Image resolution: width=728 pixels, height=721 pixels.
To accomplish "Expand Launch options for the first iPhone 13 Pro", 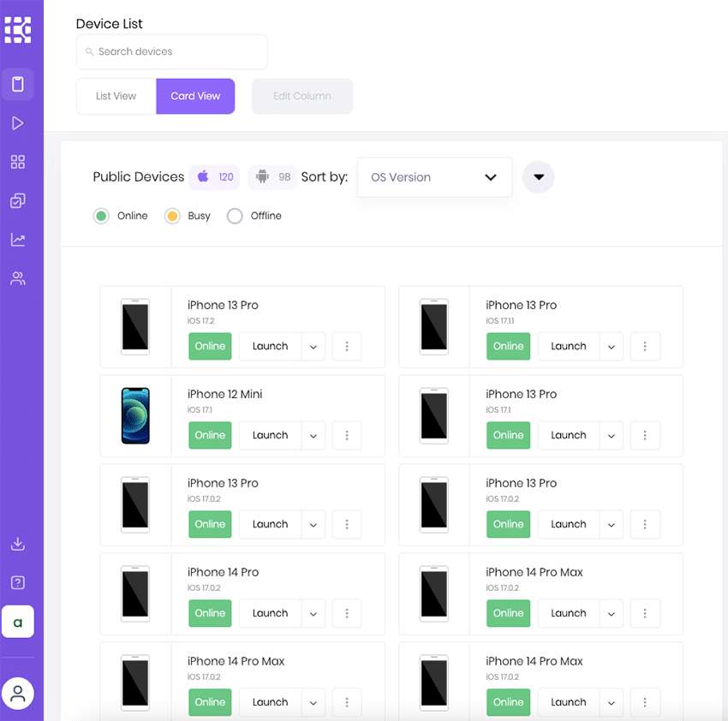I will (x=313, y=346).
